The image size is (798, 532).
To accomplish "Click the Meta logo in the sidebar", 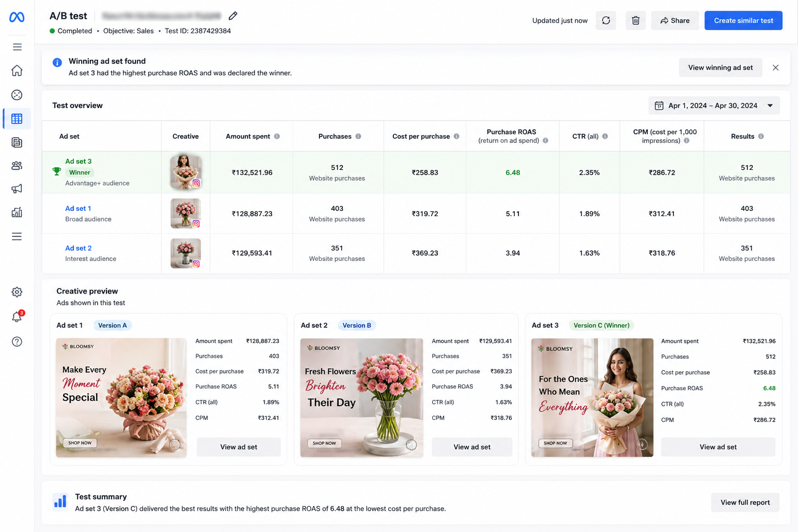I will pyautogui.click(x=17, y=17).
